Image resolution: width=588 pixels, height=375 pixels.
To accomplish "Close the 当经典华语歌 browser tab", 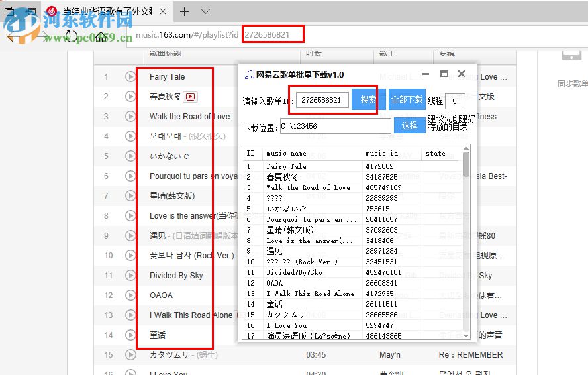I will tap(163, 12).
